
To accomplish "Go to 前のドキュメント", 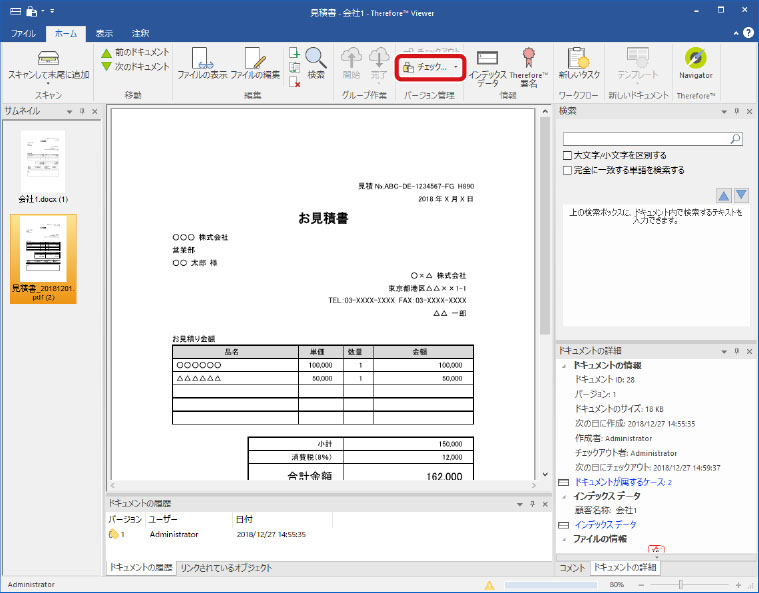I will click(x=134, y=52).
